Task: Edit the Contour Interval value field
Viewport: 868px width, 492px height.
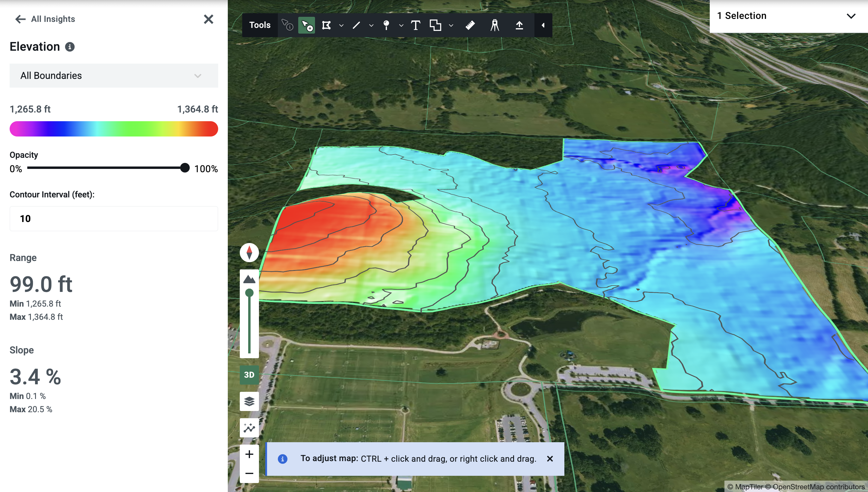Action: pos(114,219)
